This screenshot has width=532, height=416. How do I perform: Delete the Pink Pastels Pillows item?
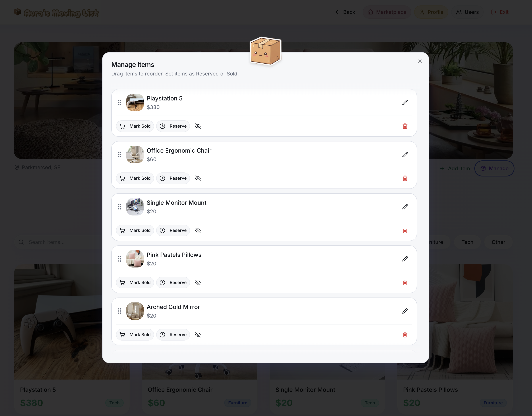[405, 283]
